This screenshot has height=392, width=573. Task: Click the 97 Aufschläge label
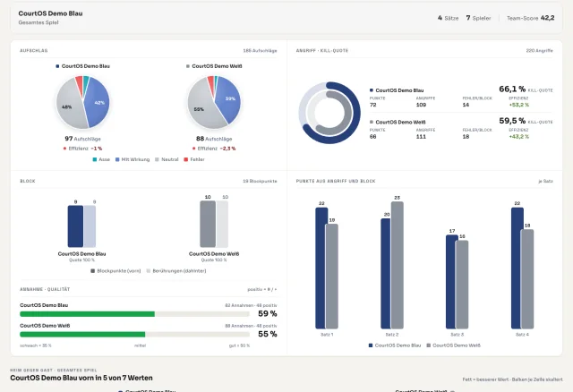coord(82,139)
